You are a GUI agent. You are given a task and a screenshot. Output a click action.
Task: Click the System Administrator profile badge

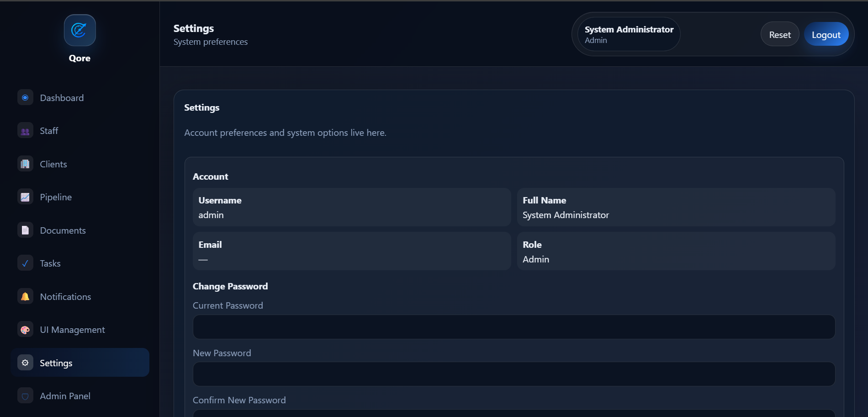[x=629, y=34]
